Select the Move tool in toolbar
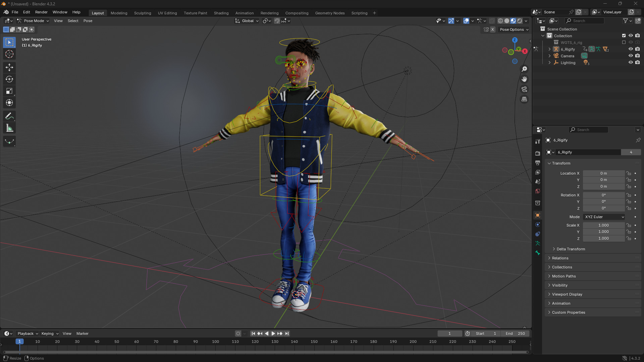Image resolution: width=644 pixels, height=362 pixels. tap(9, 67)
